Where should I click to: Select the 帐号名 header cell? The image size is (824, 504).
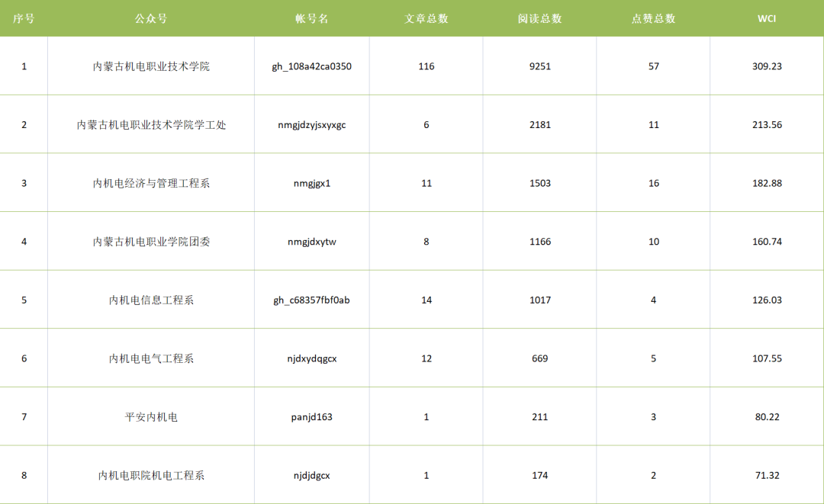311,18
